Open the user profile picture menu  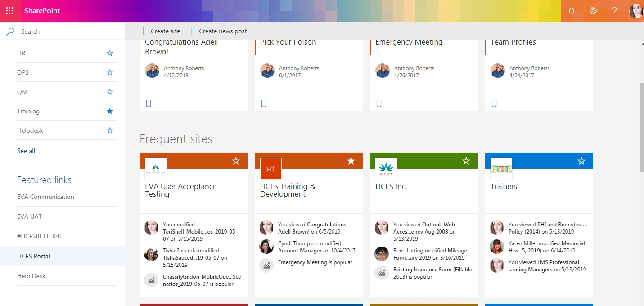[636, 11]
